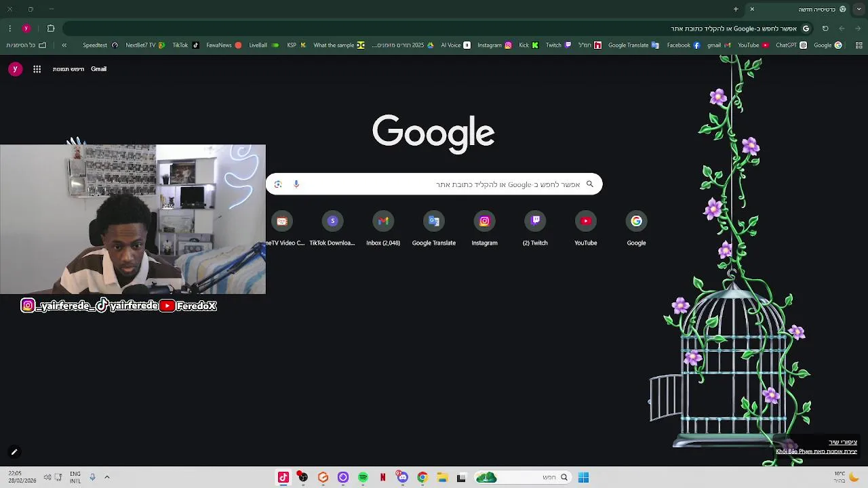Screen dimensions: 868x488
Task: Close the current tab
Action: pos(752,9)
